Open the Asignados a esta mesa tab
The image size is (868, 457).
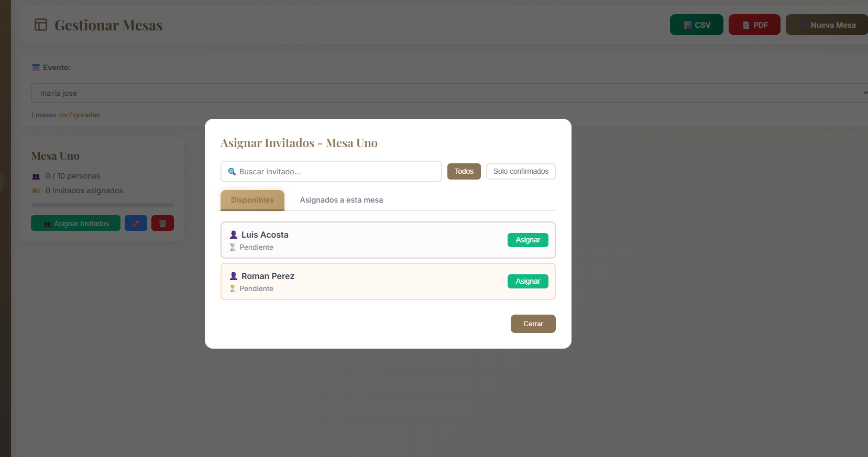341,200
